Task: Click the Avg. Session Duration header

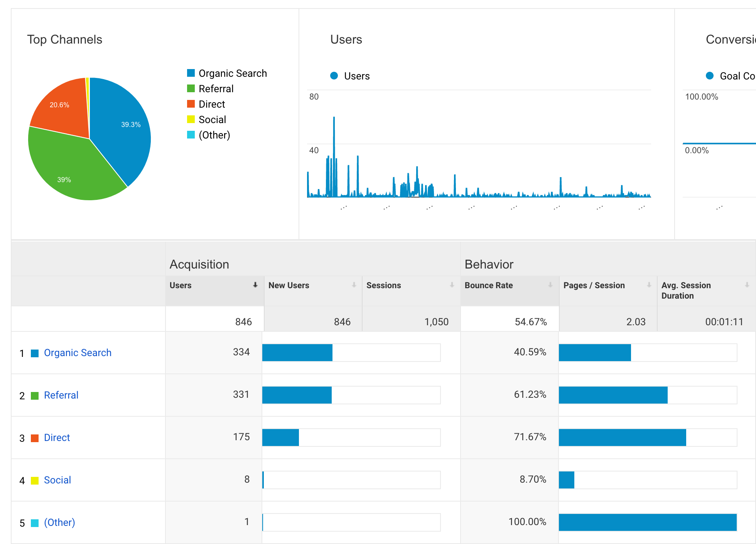Action: 706,291
